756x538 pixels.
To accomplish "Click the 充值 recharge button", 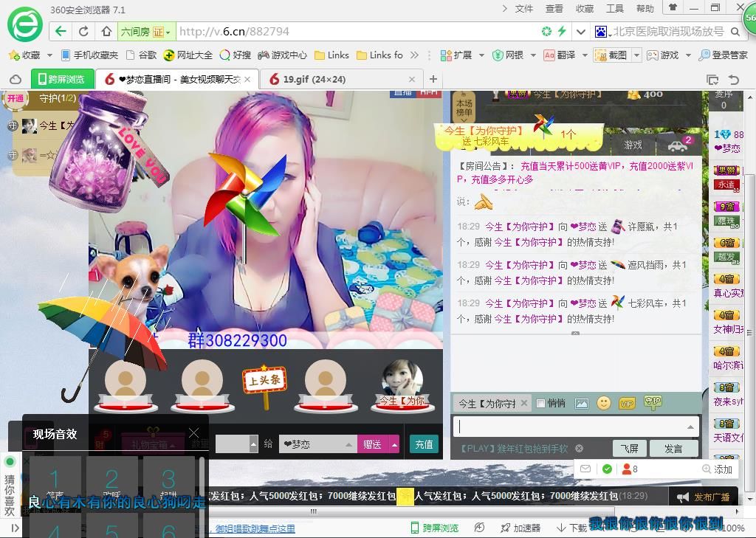I will click(x=425, y=444).
